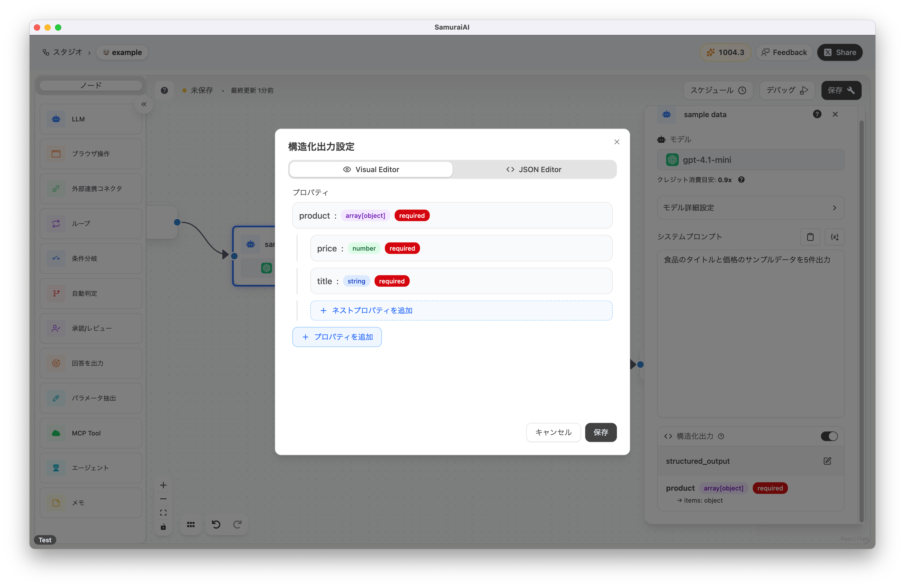Image resolution: width=905 pixels, height=588 pixels.
Task: Toggle the 構造化出力 switch off
Action: pyautogui.click(x=829, y=436)
